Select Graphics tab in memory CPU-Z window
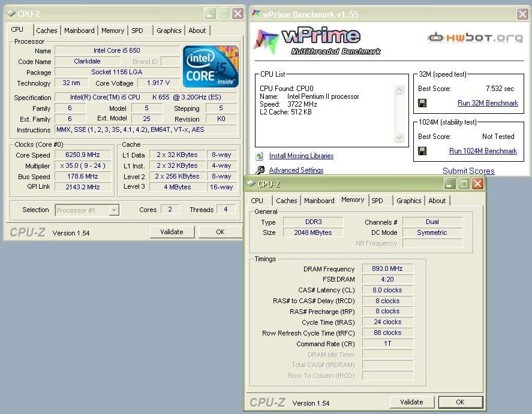532x414 pixels. 408,201
